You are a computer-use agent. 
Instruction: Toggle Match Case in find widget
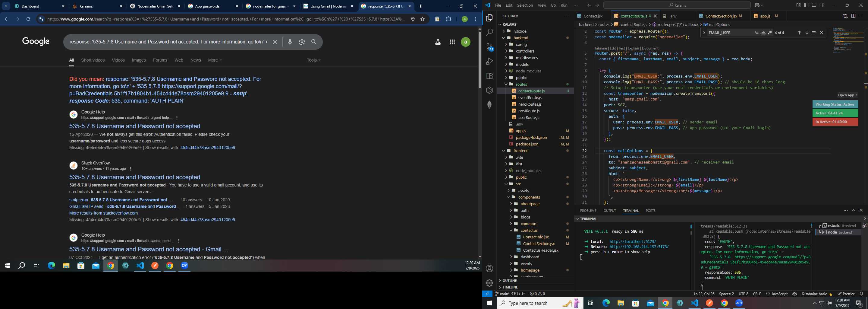coord(756,33)
